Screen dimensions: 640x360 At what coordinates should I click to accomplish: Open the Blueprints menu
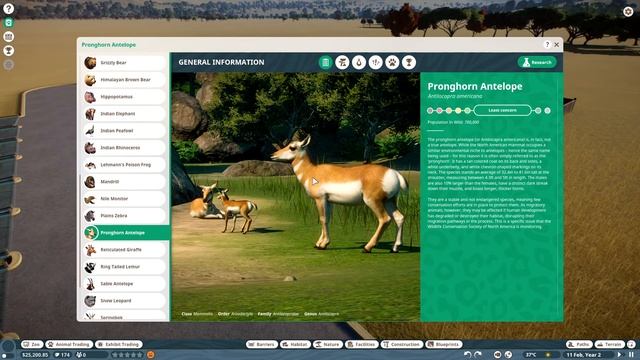click(444, 344)
